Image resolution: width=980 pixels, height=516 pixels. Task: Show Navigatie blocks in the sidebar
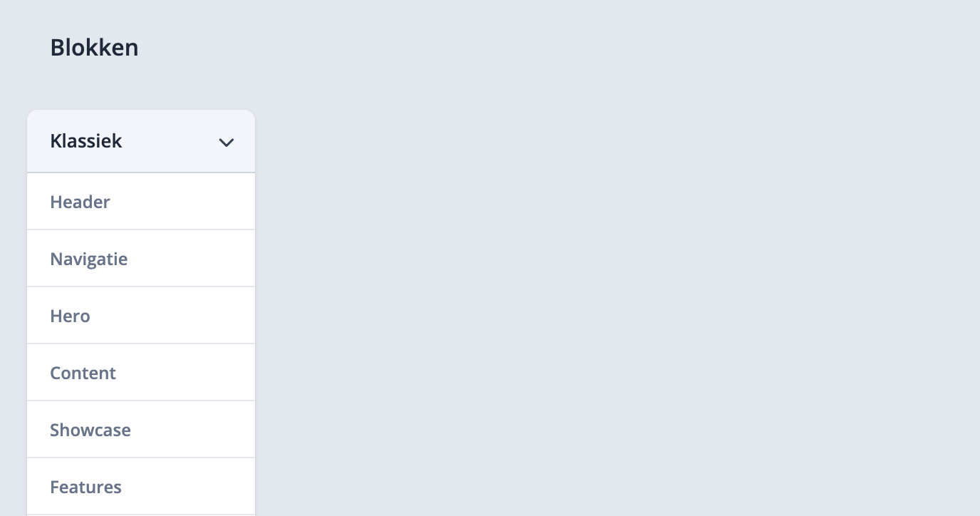(141, 259)
